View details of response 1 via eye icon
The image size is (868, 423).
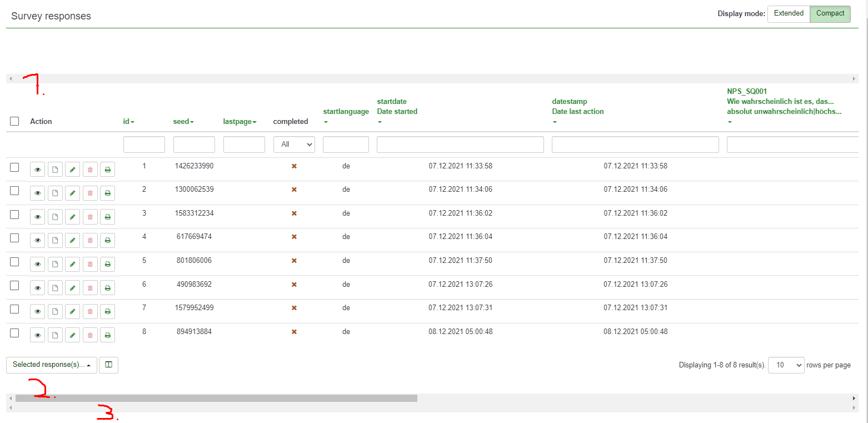tap(37, 170)
